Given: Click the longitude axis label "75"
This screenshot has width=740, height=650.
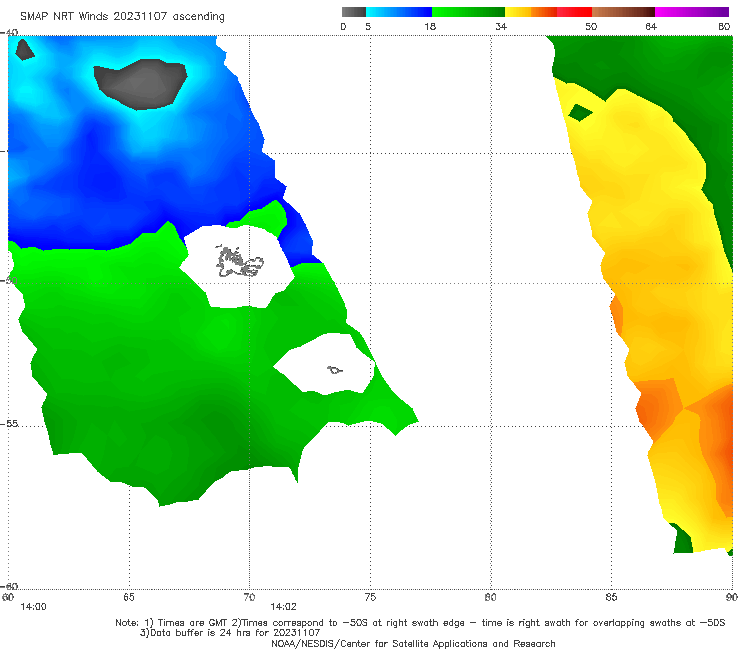Looking at the screenshot, I should [x=370, y=597].
